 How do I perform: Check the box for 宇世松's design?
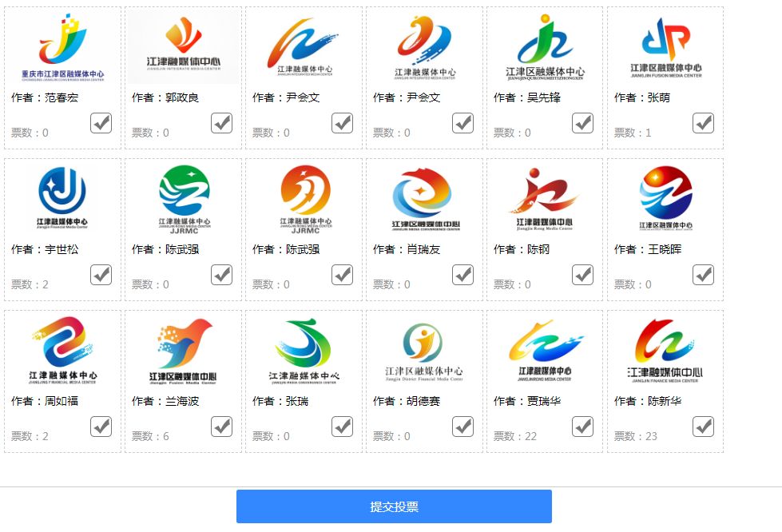tap(101, 275)
